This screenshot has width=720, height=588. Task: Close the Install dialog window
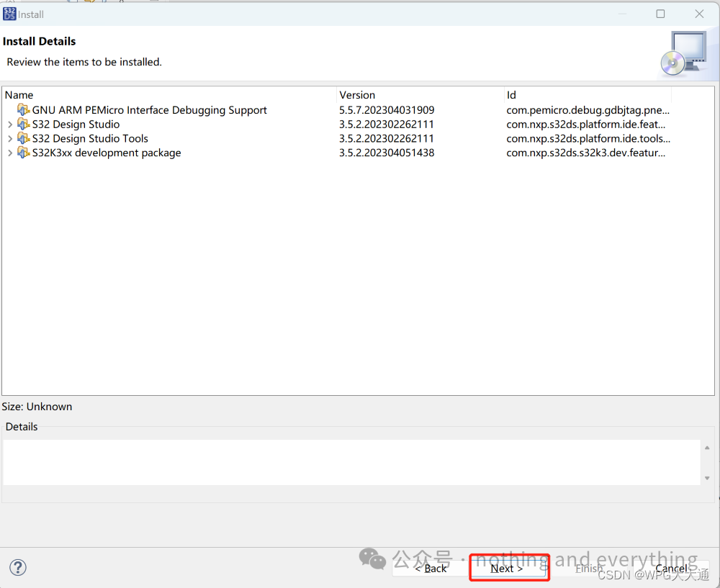699,14
